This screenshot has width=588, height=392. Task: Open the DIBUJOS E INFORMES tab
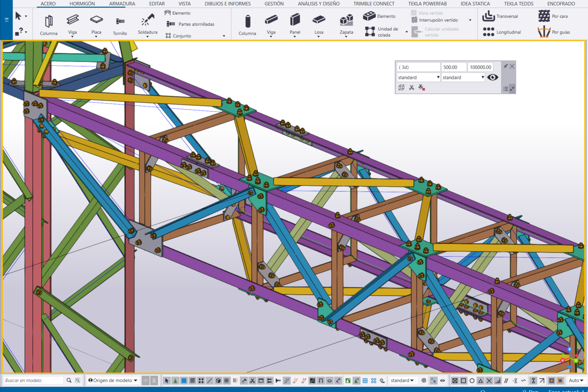[228, 4]
